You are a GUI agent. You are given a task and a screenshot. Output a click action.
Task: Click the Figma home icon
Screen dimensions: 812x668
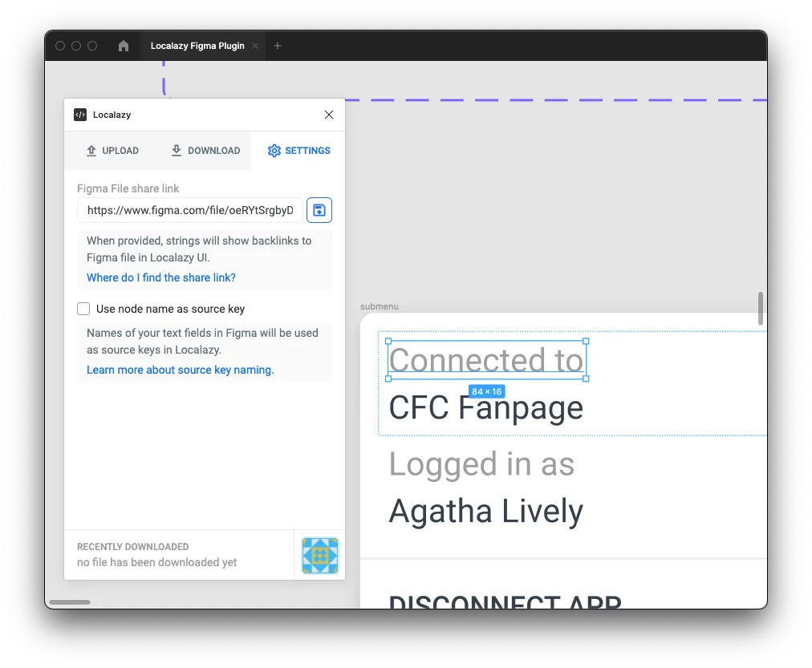tap(124, 46)
